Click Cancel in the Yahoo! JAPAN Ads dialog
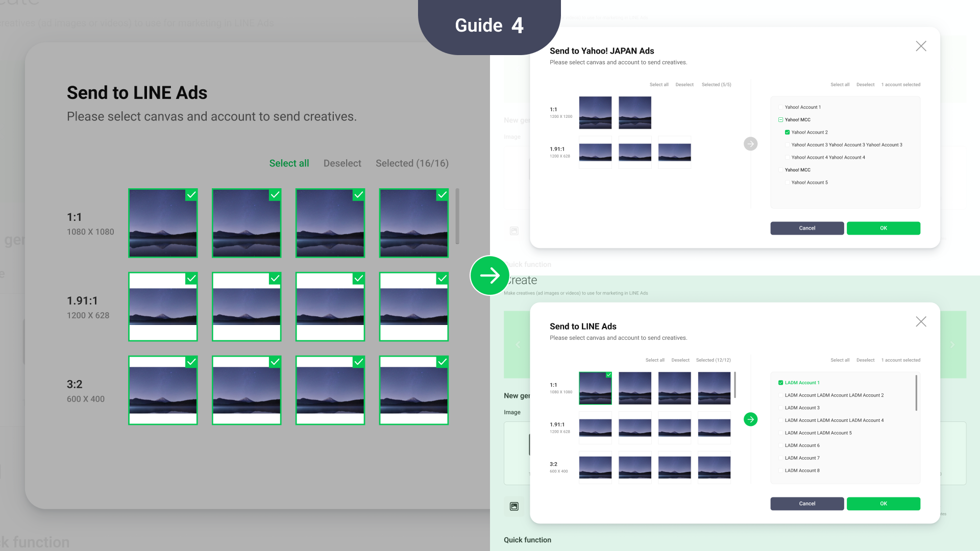Image resolution: width=980 pixels, height=551 pixels. [x=807, y=228]
